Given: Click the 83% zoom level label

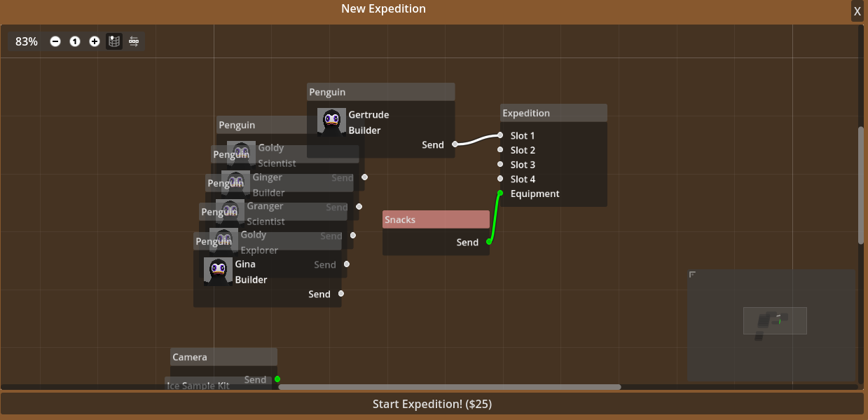Looking at the screenshot, I should coord(27,41).
